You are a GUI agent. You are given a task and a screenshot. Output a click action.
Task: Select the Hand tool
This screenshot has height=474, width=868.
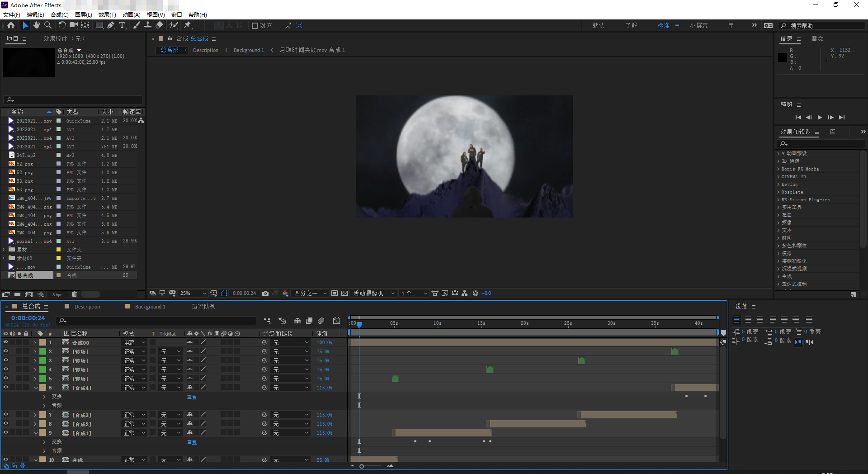(x=37, y=25)
